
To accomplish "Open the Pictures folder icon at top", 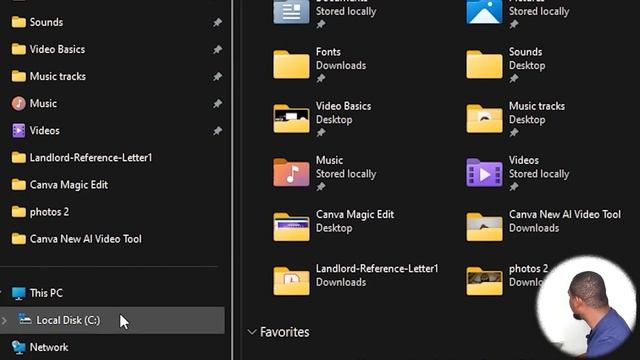I will (x=484, y=12).
